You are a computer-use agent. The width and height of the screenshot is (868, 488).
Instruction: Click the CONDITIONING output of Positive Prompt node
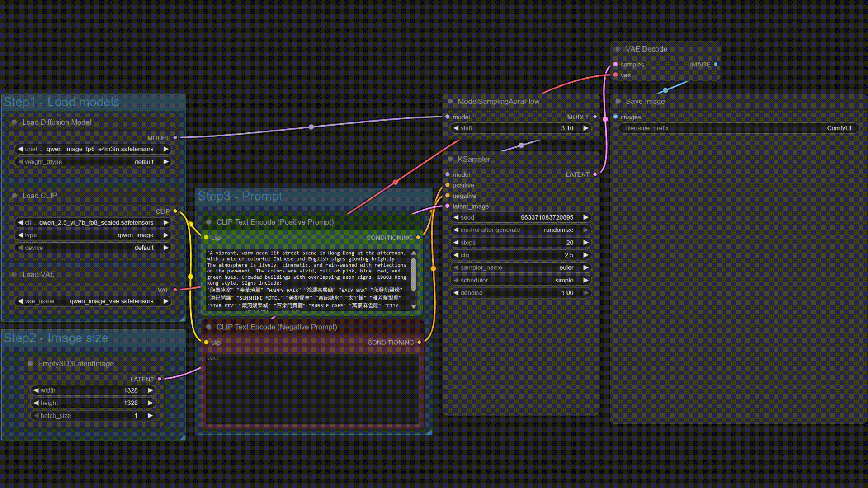(418, 238)
